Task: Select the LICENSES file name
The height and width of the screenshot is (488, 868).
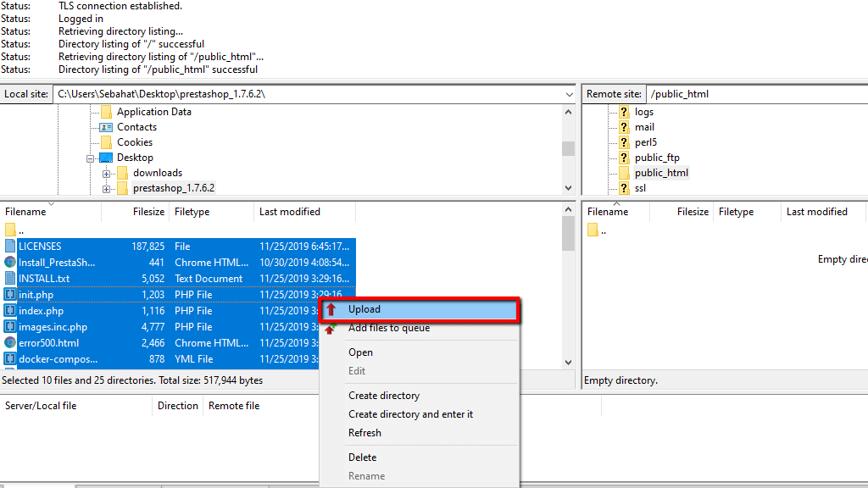Action: [x=40, y=247]
